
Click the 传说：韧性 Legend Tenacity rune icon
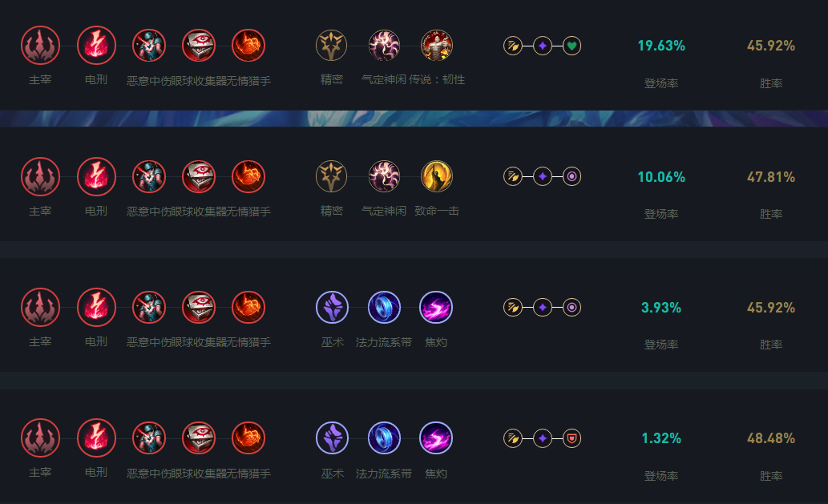pyautogui.click(x=437, y=46)
